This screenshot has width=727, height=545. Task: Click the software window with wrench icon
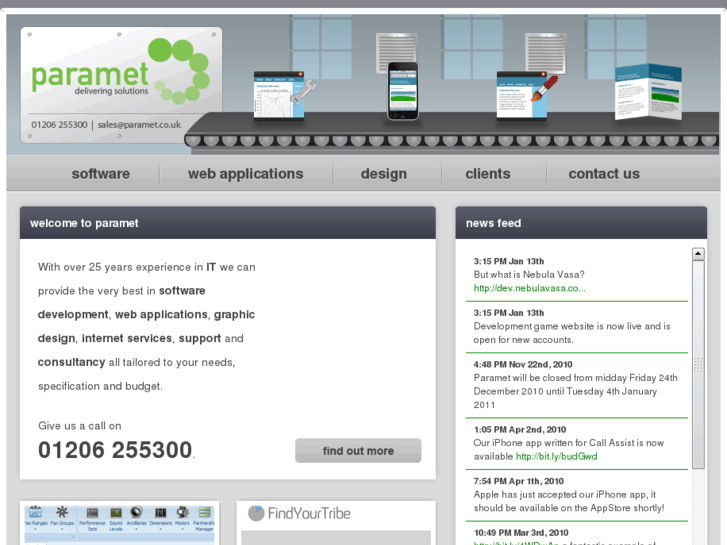pos(284,95)
